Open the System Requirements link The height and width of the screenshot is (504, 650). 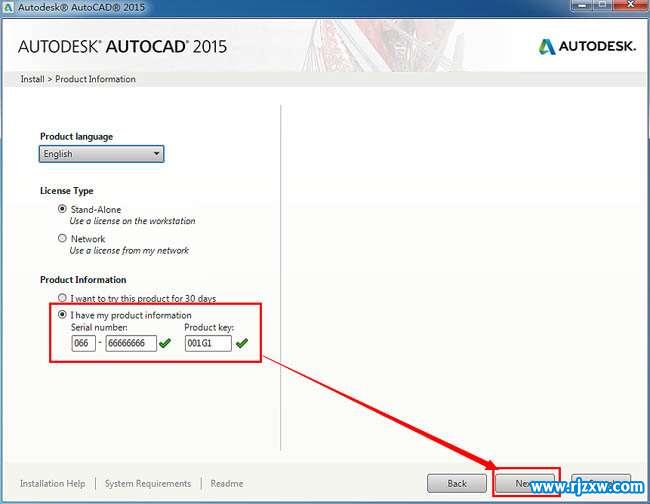[x=148, y=483]
